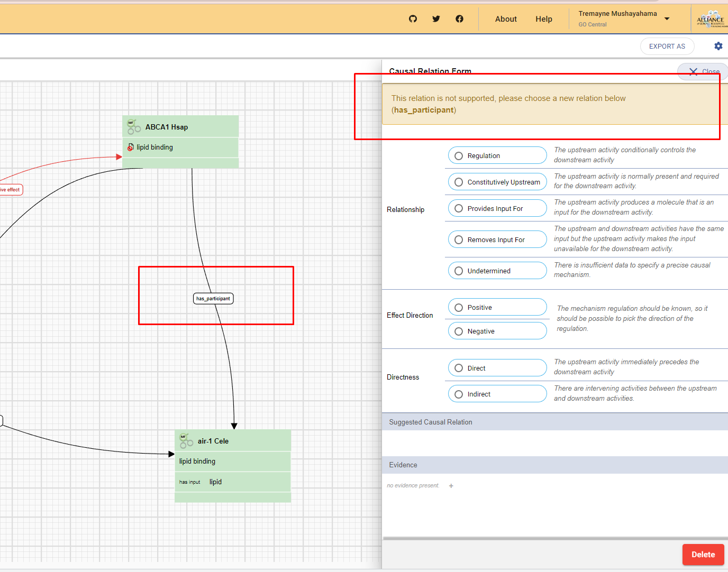Viewport: 728px width, 572px height.
Task: Open the About page
Action: pos(505,19)
